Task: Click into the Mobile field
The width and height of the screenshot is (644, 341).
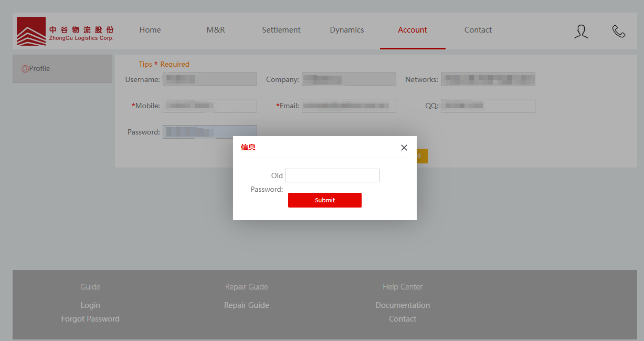Action: tap(210, 106)
